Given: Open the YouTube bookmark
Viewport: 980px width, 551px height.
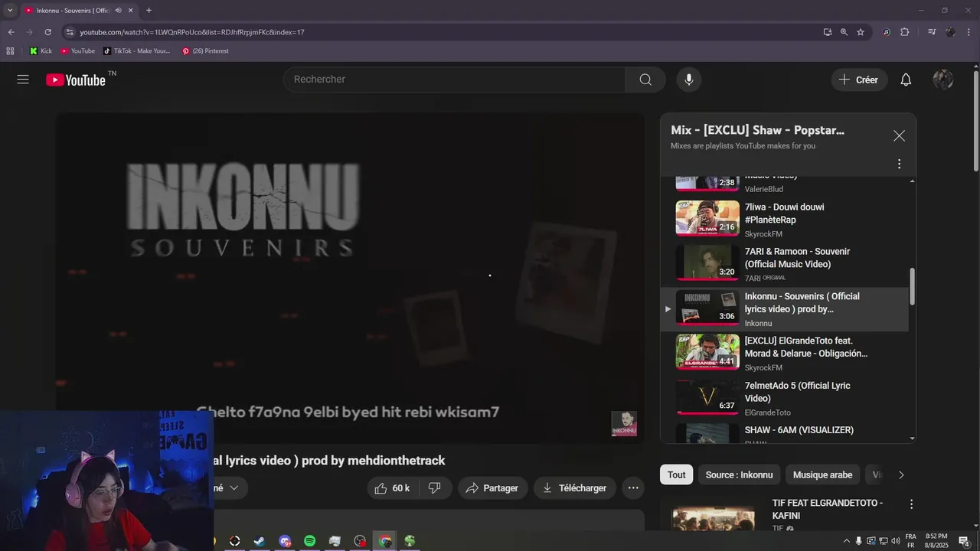Looking at the screenshot, I should click(77, 51).
